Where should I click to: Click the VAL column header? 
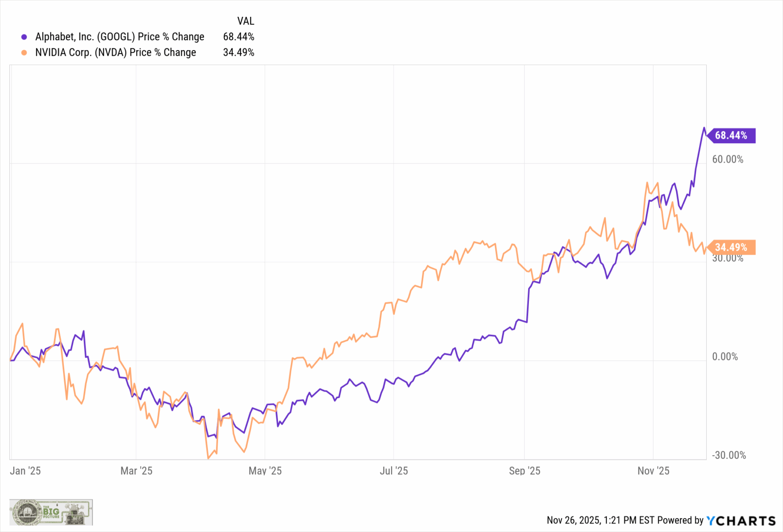point(246,21)
